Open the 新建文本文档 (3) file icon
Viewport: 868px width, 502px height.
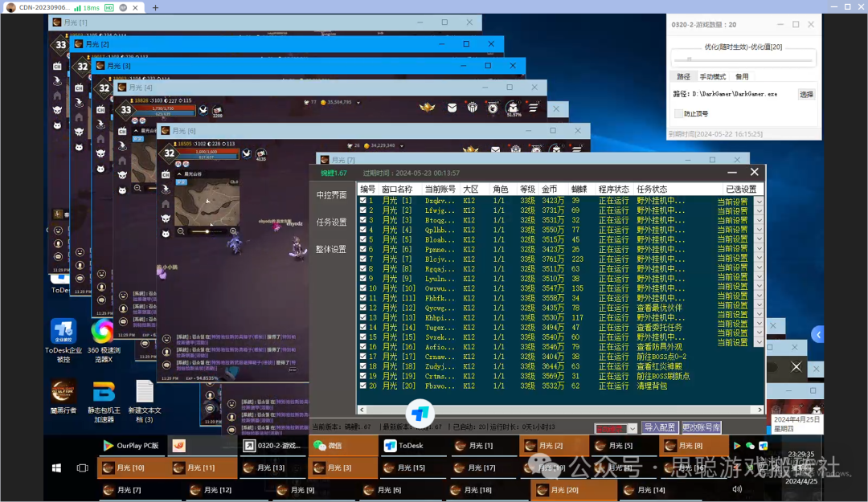145,392
